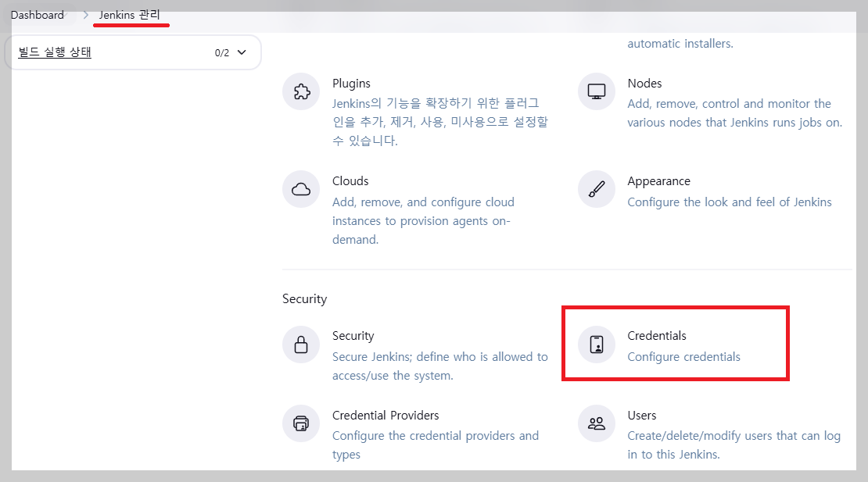Click the Appearance paintbrush icon
Image resolution: width=868 pixels, height=482 pixels.
(x=596, y=190)
